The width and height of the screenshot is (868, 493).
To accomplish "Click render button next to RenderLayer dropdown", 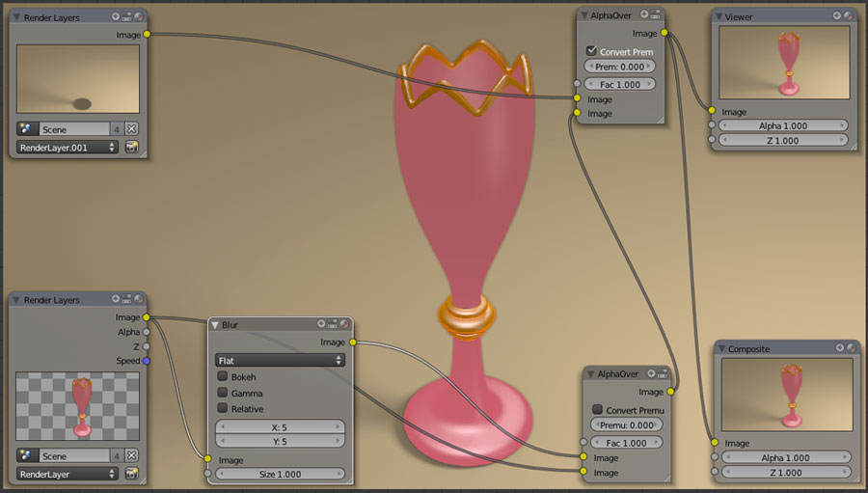I will [x=132, y=474].
